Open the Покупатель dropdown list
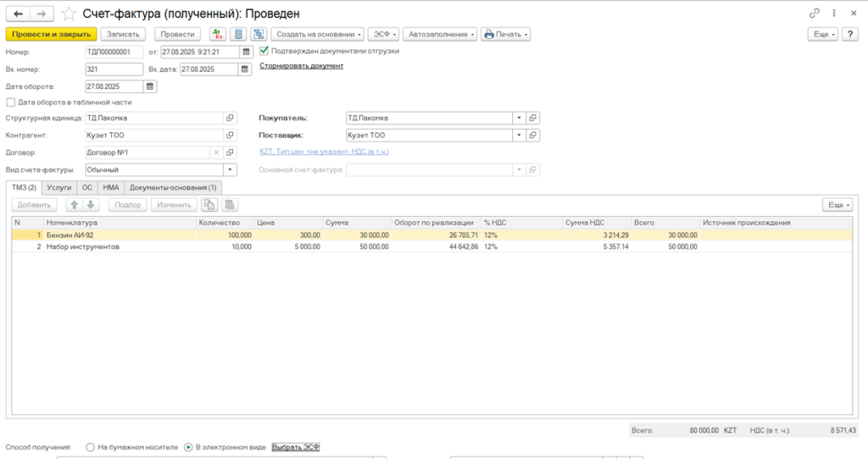 coord(518,119)
